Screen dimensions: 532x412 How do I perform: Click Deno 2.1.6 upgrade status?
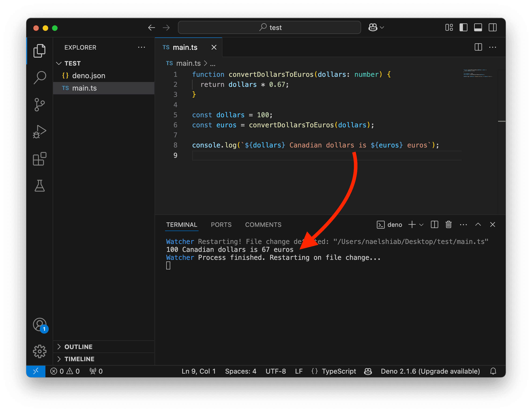pos(430,371)
